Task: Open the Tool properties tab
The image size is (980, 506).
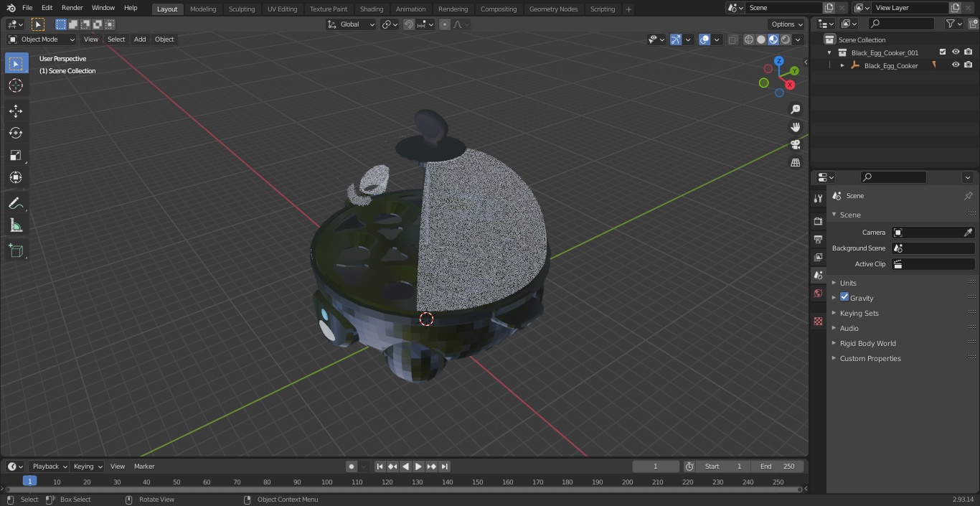Action: tap(818, 199)
